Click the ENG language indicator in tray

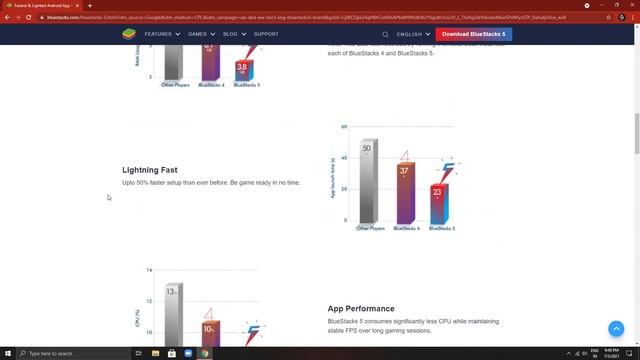(x=595, y=353)
